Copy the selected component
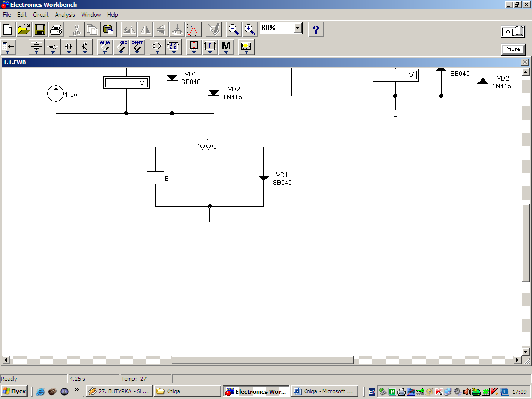 (92, 30)
